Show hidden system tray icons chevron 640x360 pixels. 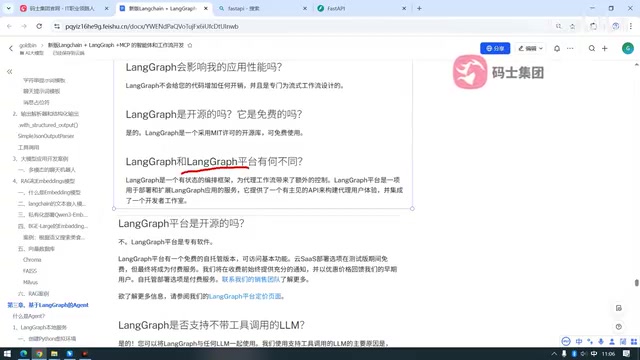pos(554,353)
